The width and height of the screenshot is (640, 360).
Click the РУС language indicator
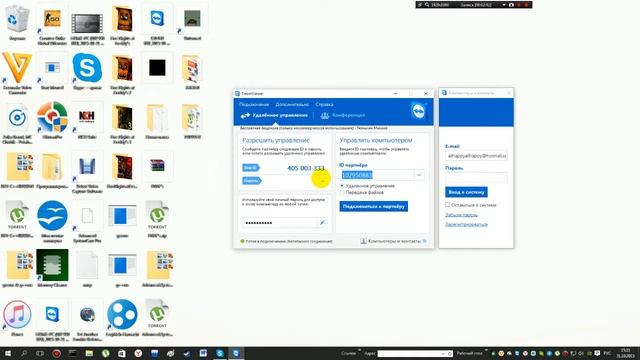point(607,353)
